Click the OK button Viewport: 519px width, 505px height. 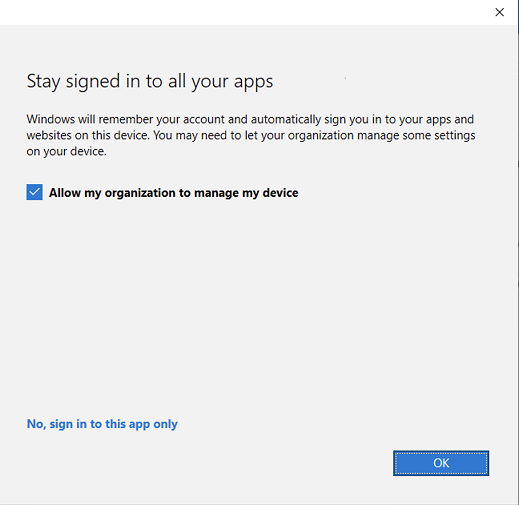(x=441, y=463)
